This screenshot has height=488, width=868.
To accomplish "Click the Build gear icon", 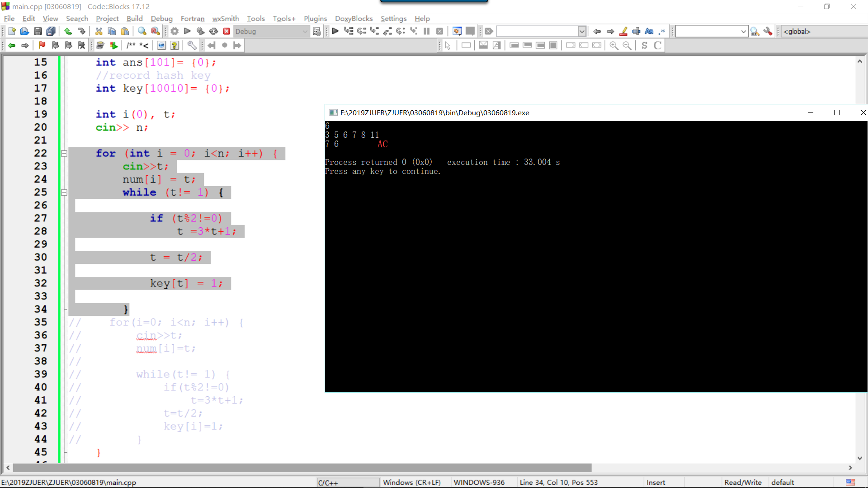I will 175,31.
